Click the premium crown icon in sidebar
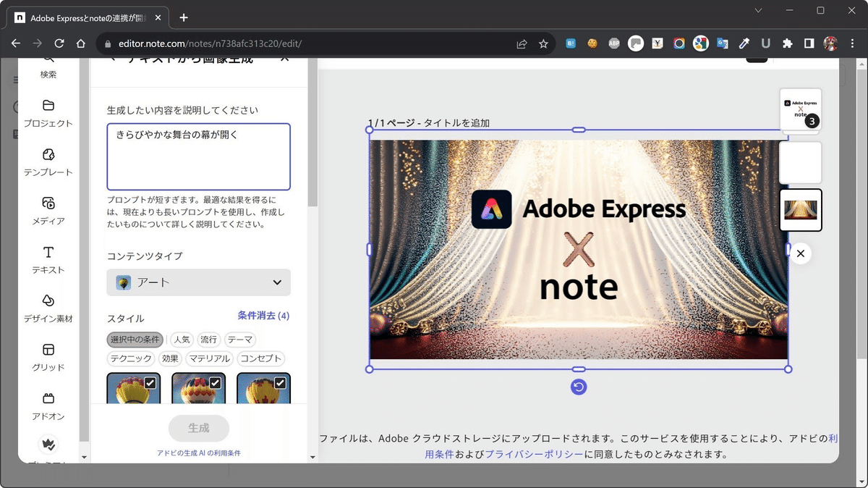This screenshot has width=868, height=488. click(x=48, y=444)
